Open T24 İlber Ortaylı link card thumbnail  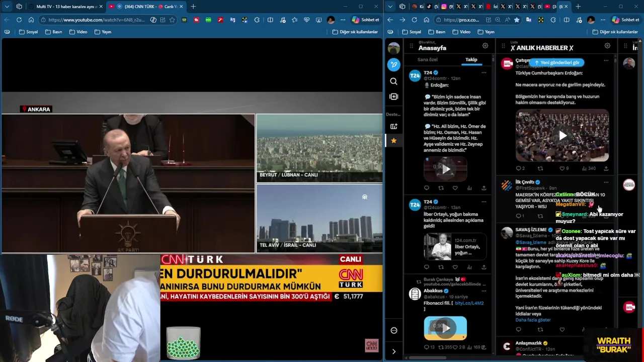click(438, 246)
